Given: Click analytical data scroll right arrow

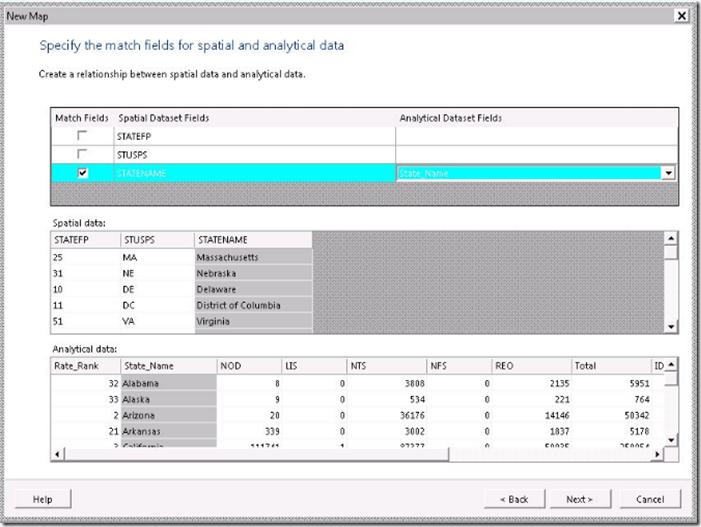Looking at the screenshot, I should (657, 454).
